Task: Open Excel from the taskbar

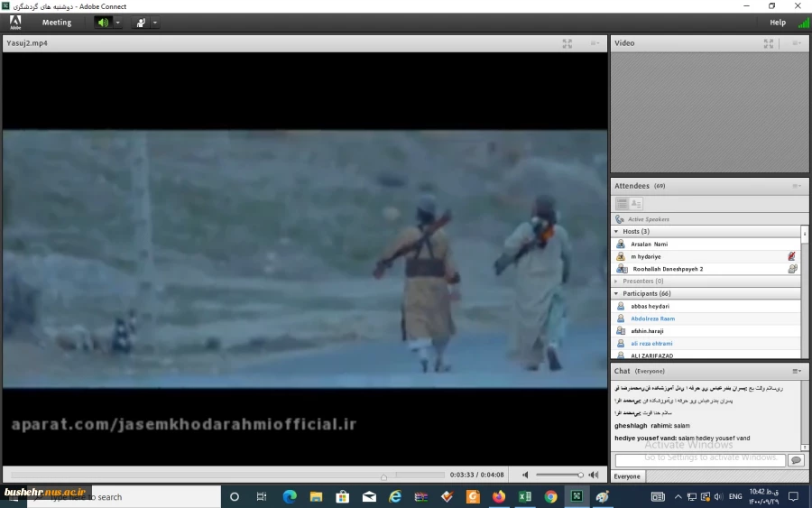Action: 524,497
